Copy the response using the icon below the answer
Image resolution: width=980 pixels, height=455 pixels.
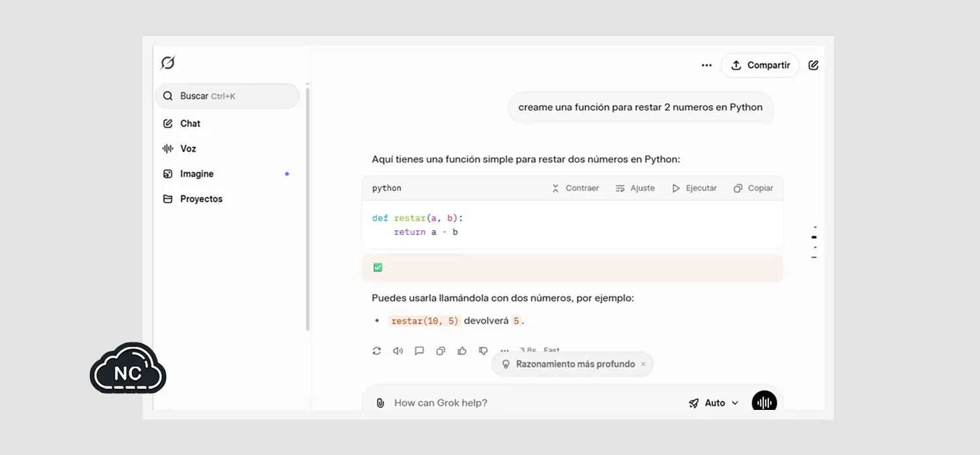point(440,351)
